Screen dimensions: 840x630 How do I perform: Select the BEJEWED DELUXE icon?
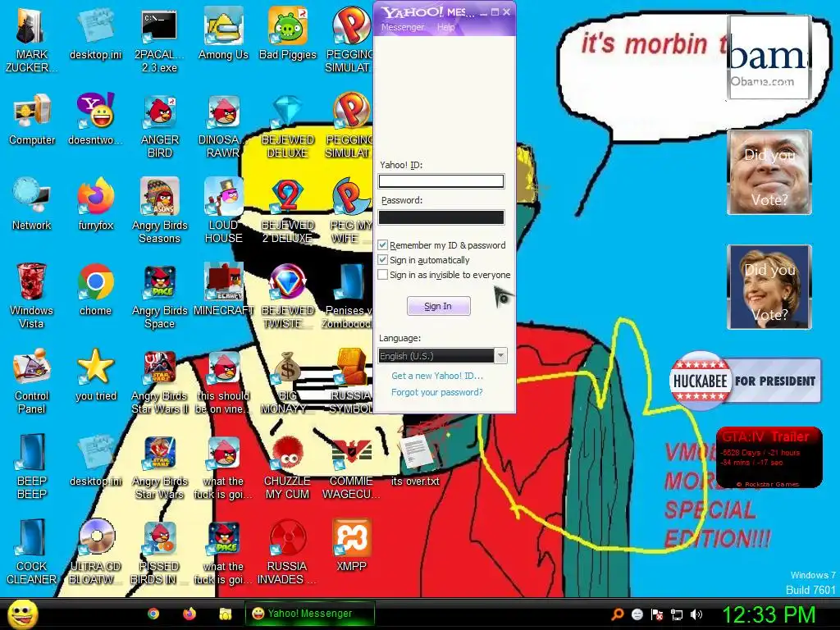287,126
